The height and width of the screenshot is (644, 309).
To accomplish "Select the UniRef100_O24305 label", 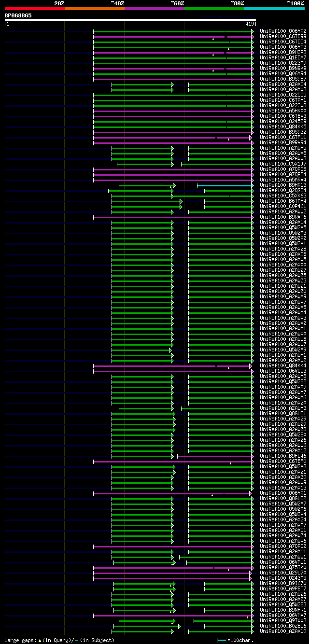I will tap(283, 578).
